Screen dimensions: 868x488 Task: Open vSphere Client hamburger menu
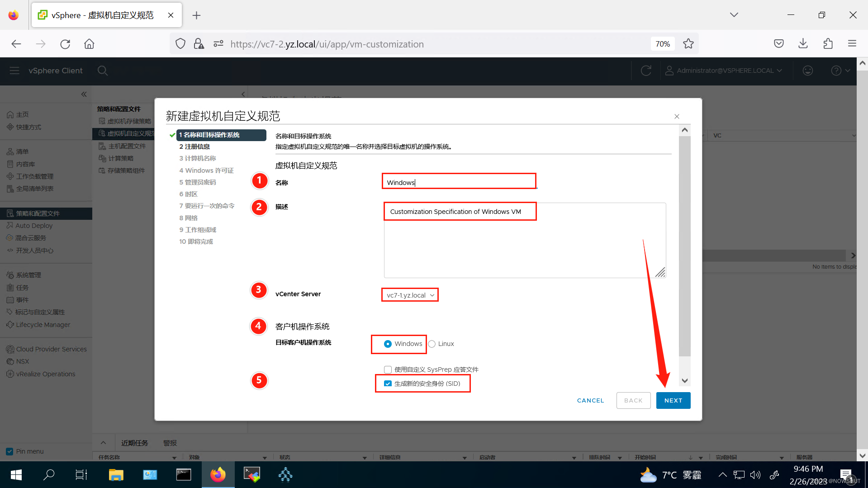coord(14,71)
